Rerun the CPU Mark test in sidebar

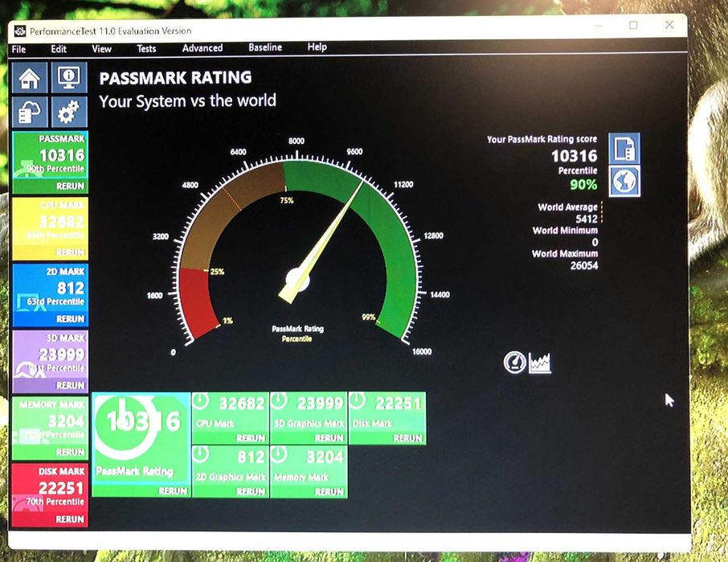pos(70,252)
